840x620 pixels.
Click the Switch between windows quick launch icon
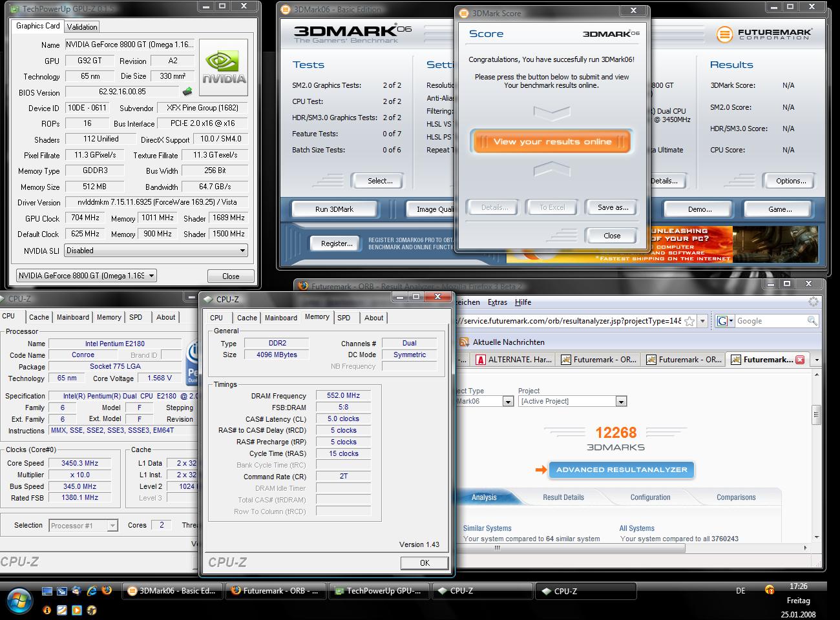62,590
